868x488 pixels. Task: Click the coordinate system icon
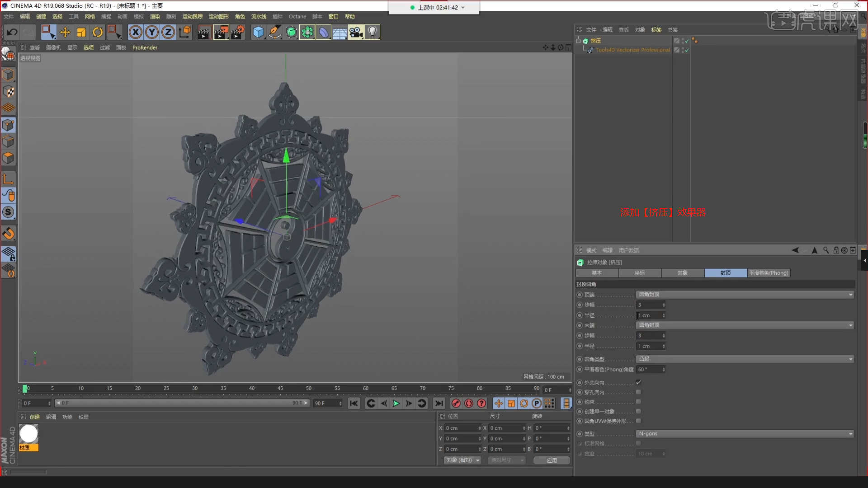(185, 32)
